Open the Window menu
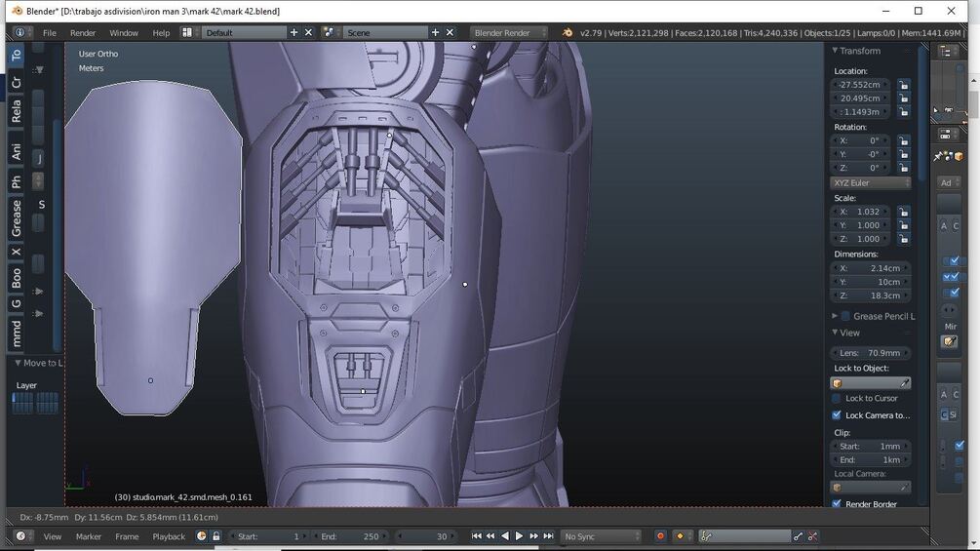The image size is (980, 551). click(124, 32)
